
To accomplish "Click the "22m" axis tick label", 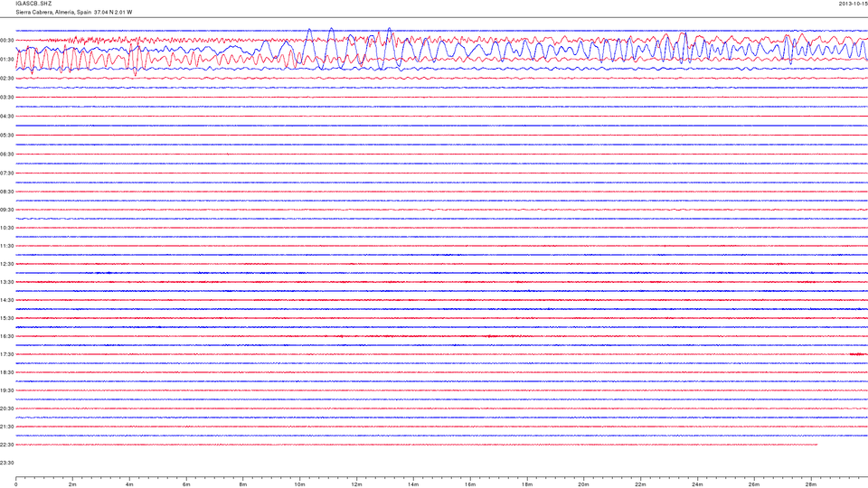I will [x=640, y=484].
